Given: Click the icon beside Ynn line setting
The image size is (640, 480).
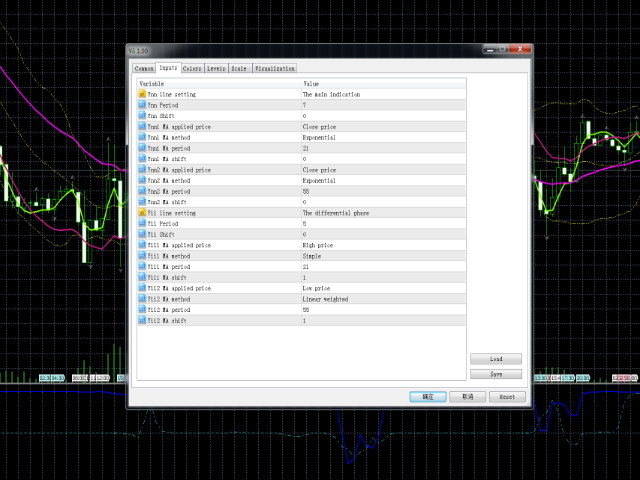Looking at the screenshot, I should click(142, 94).
